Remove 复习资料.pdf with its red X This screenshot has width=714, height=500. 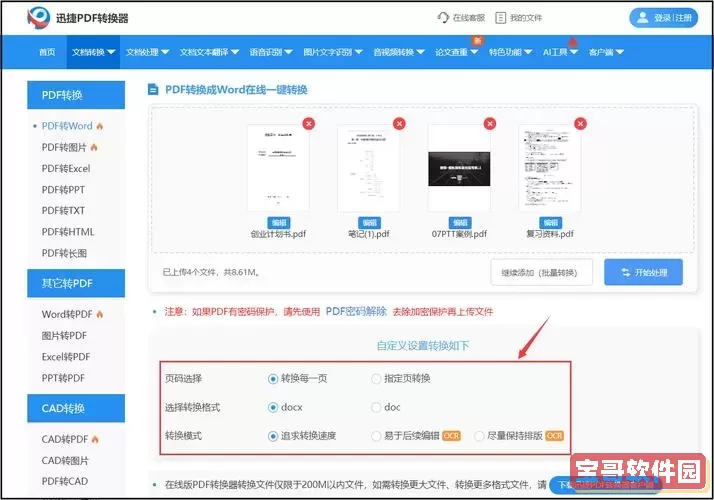(579, 124)
